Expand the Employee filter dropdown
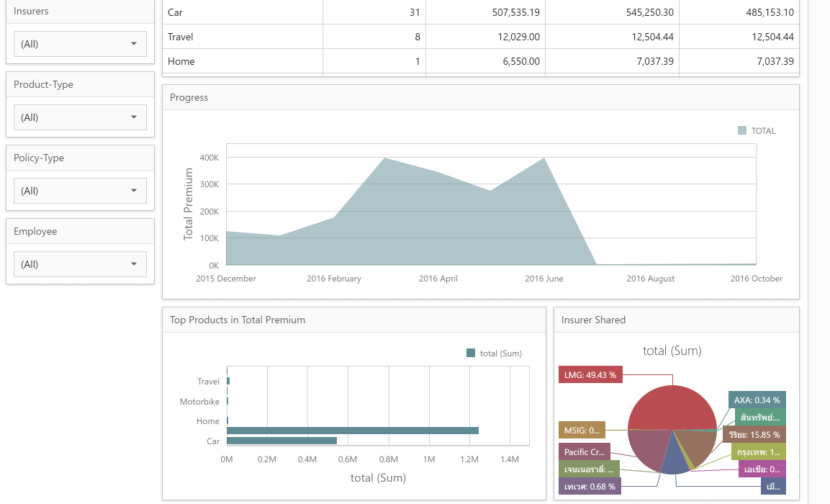830x504 pixels. pyautogui.click(x=80, y=264)
